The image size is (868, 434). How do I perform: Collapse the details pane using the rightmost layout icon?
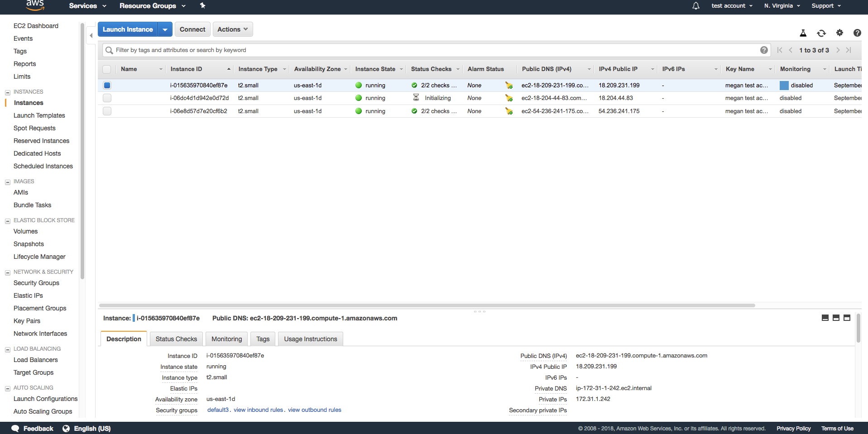847,318
